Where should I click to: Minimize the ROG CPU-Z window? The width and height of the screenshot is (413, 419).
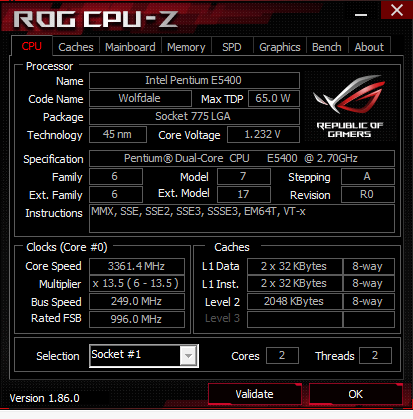[x=361, y=15]
